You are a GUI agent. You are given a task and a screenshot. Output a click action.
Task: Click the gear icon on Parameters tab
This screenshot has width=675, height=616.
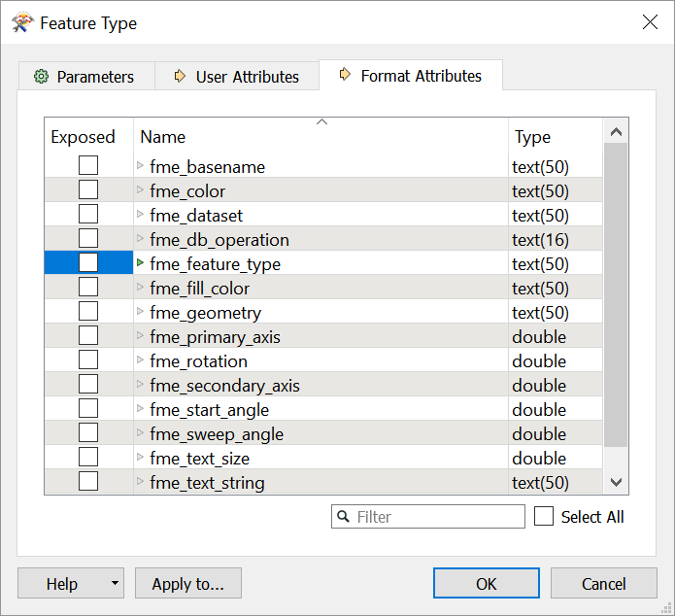(42, 77)
